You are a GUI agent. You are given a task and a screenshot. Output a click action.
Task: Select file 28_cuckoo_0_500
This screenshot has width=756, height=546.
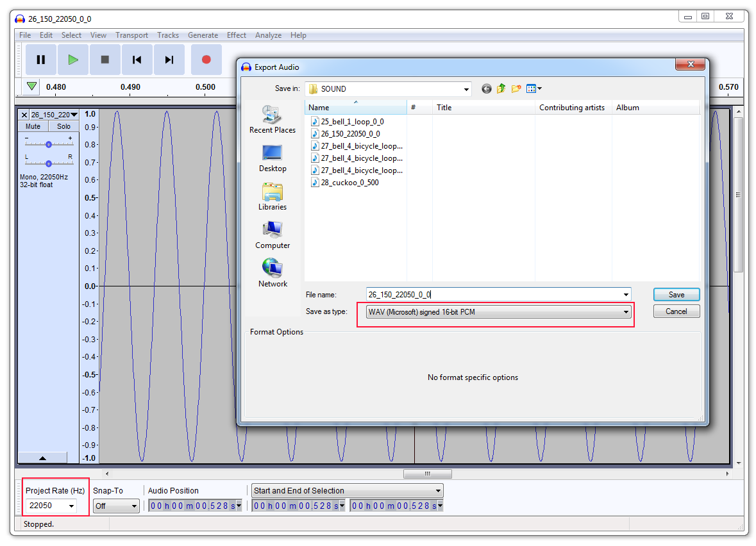[345, 183]
